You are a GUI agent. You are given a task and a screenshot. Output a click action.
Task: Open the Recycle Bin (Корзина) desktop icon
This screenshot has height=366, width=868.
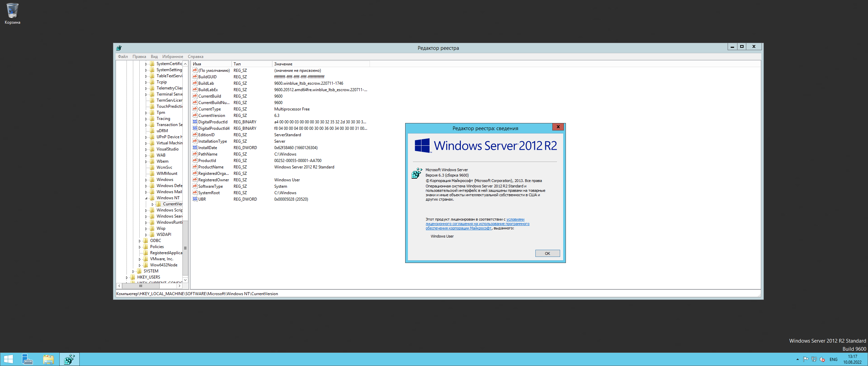point(12,14)
